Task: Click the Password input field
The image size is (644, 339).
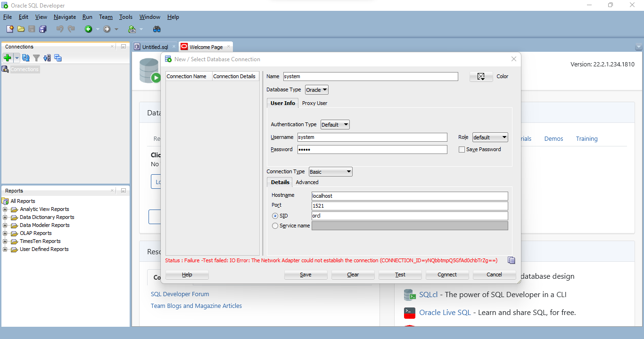Action: coord(372,150)
